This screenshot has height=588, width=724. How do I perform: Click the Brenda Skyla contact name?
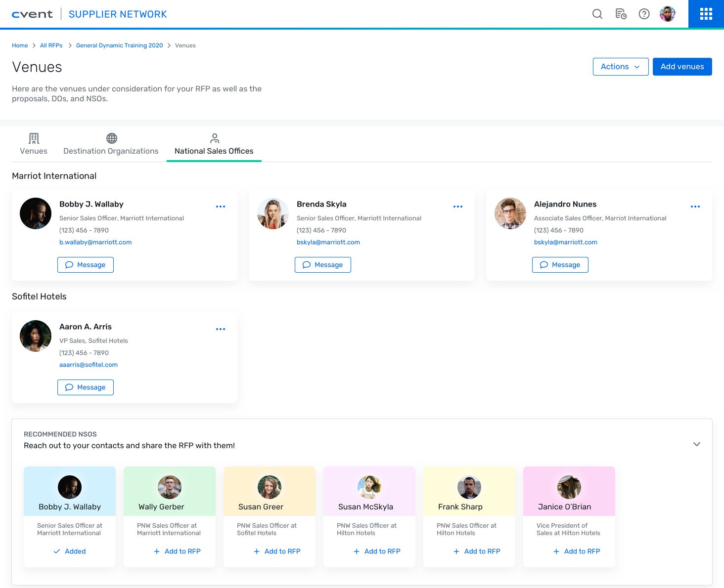click(x=321, y=204)
